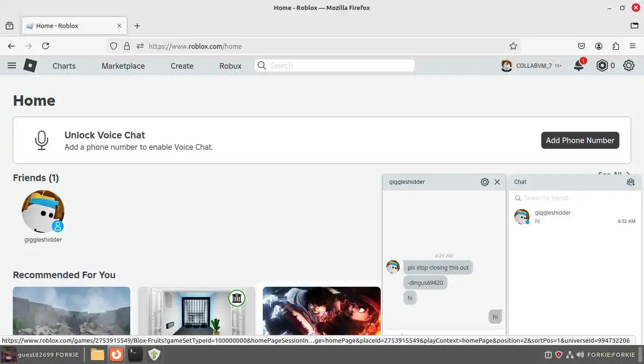
Task: Open the Roblox settings gear
Action: point(629,65)
